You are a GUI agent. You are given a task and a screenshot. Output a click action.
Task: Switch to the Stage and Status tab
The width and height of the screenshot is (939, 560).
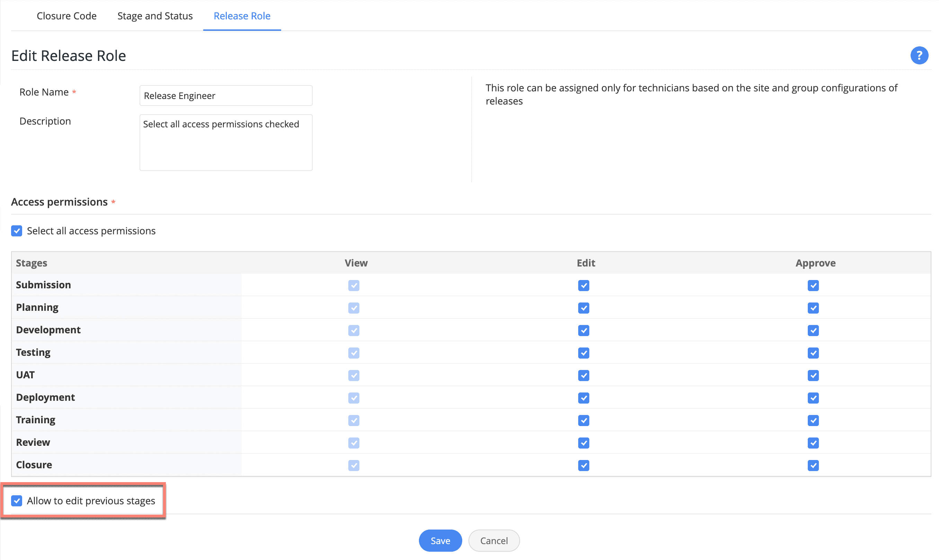[155, 16]
